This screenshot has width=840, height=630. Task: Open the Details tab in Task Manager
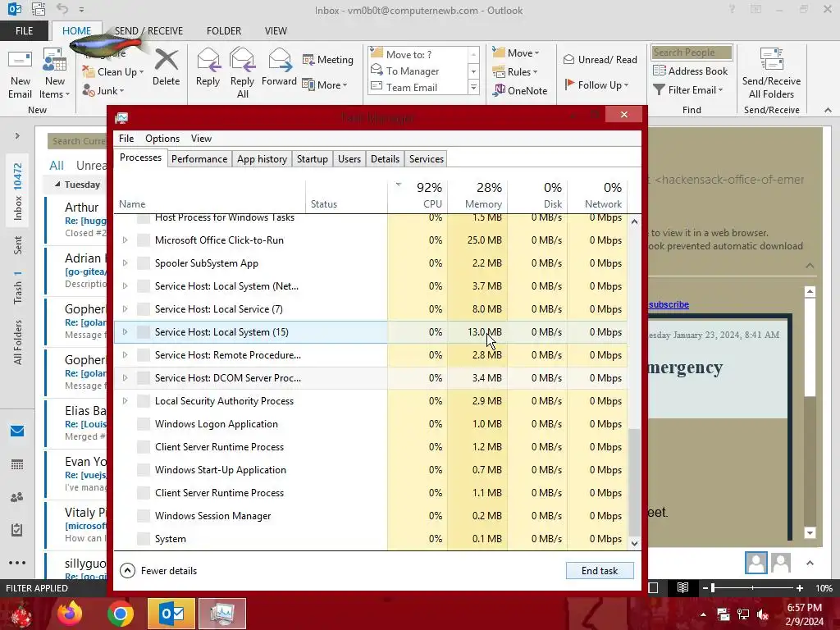[x=386, y=159]
